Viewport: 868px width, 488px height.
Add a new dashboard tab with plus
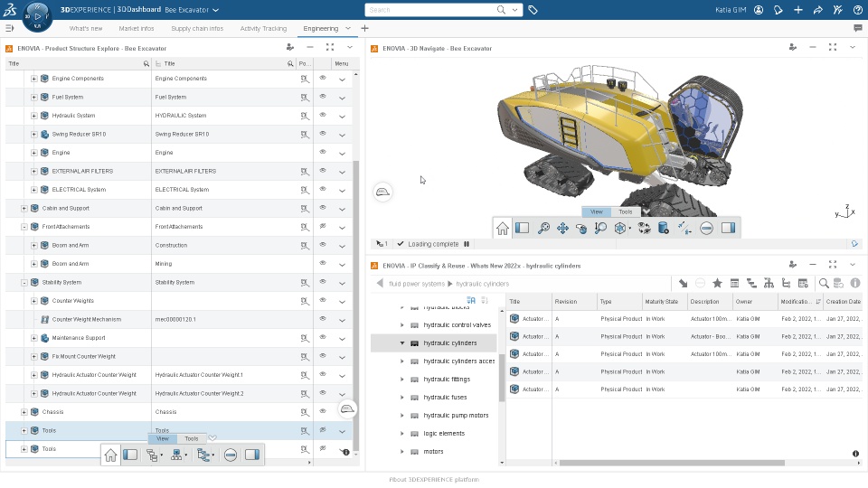[x=364, y=28]
